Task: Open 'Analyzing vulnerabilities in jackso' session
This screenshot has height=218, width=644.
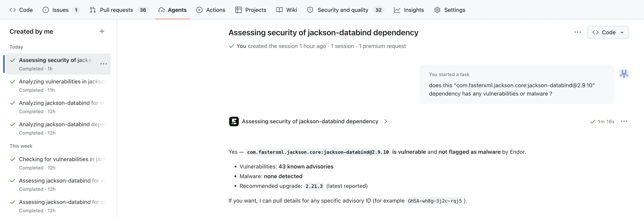Action: pyautogui.click(x=59, y=85)
